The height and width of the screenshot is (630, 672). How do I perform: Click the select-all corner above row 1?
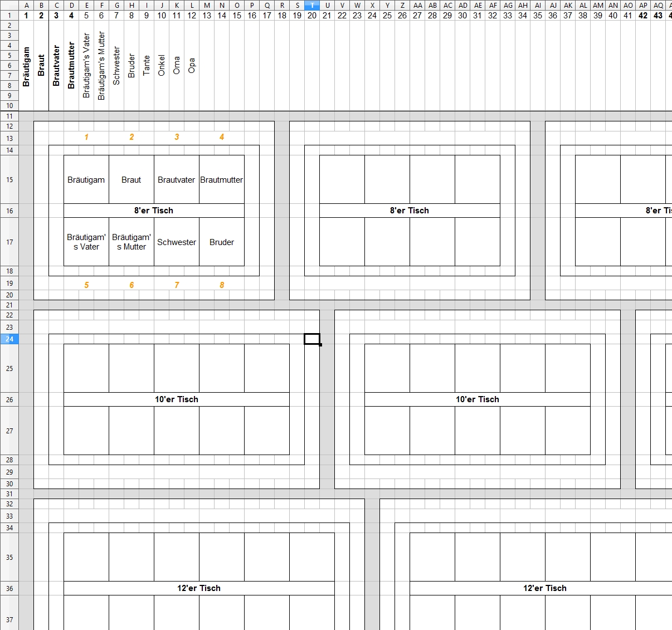pos(9,5)
